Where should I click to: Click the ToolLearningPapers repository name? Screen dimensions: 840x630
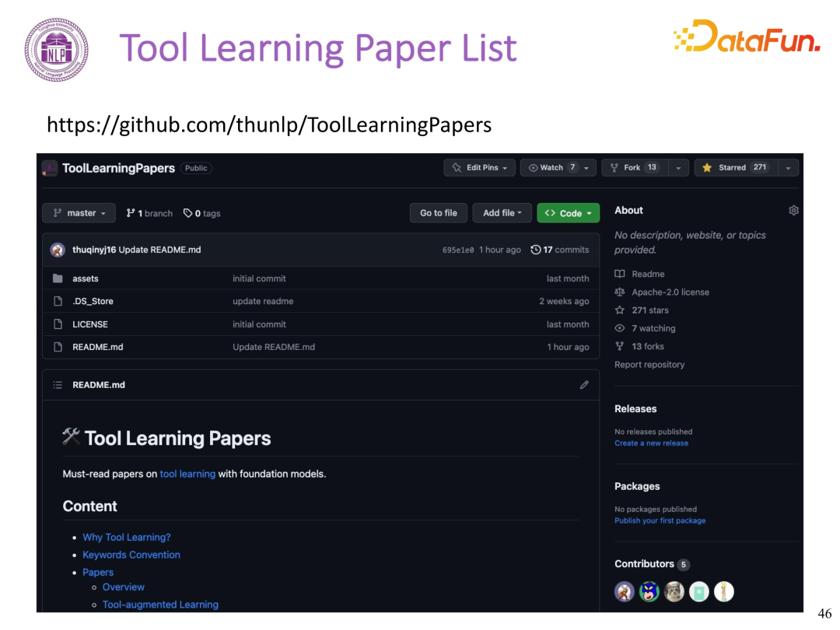(x=118, y=168)
